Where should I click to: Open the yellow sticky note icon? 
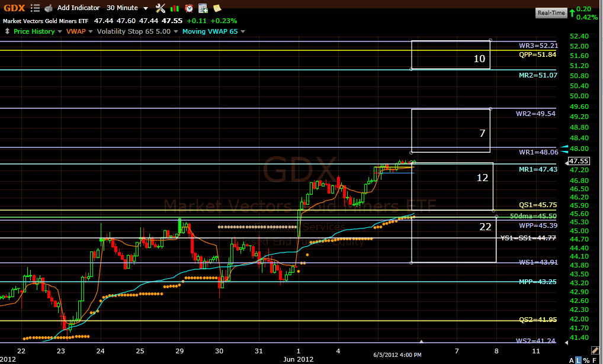pyautogui.click(x=217, y=8)
